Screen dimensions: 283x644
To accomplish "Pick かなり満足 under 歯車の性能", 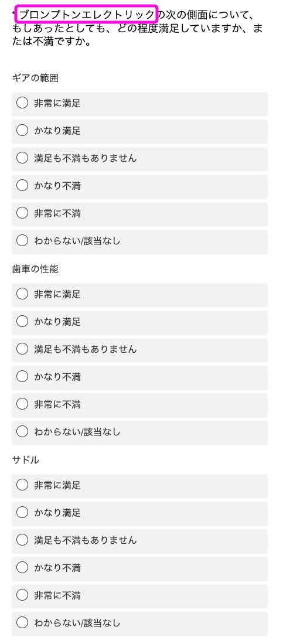I will pyautogui.click(x=139, y=322).
